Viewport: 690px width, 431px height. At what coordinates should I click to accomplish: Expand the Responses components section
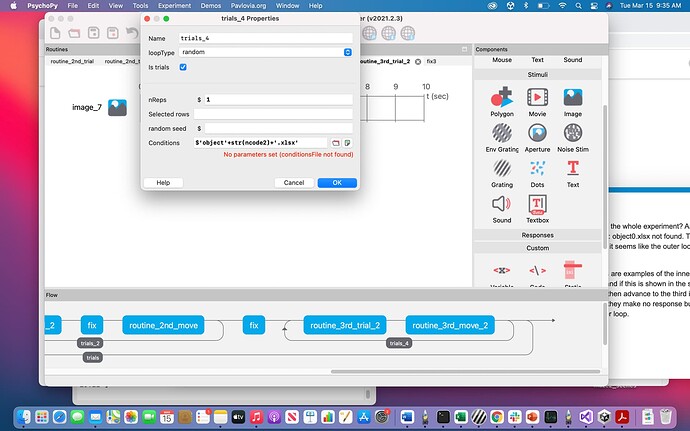537,235
